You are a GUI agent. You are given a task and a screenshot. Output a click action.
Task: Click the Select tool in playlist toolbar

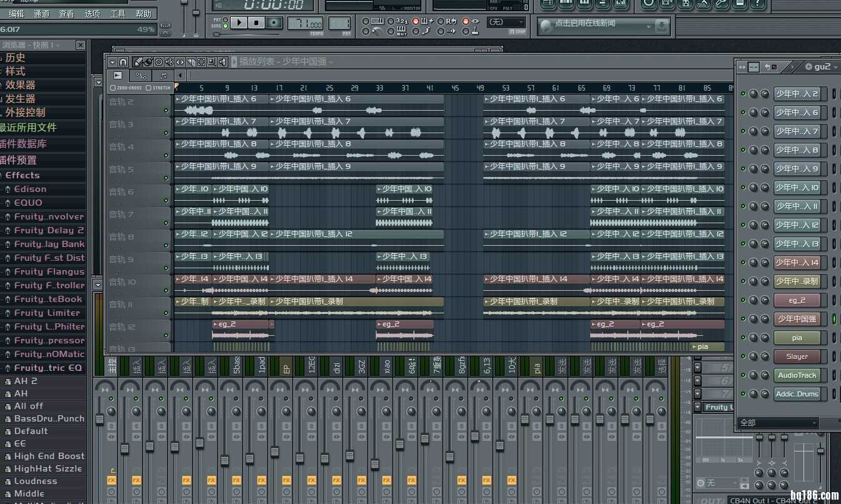tap(201, 62)
